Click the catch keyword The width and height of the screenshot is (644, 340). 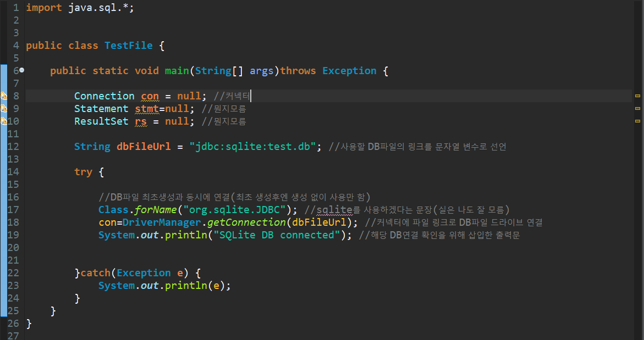[95, 273]
